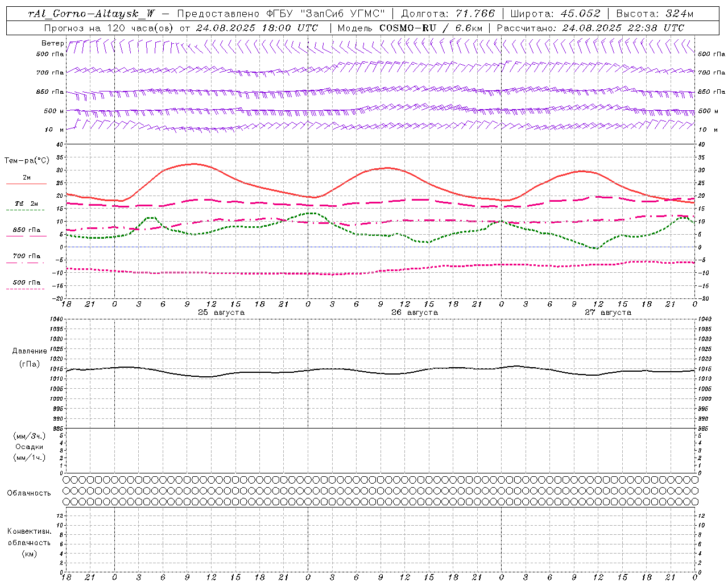
Task: Click the (км) unit label
Action: 29,554
